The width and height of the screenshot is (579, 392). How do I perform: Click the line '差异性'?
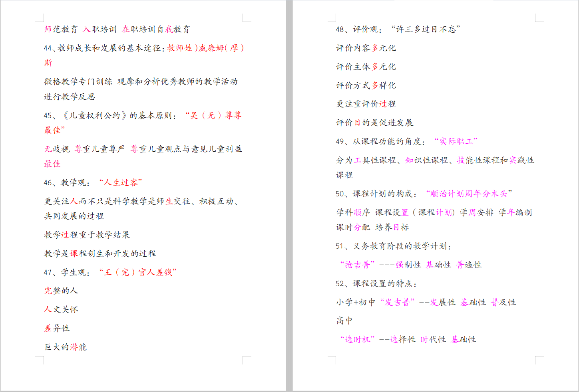[57, 328]
